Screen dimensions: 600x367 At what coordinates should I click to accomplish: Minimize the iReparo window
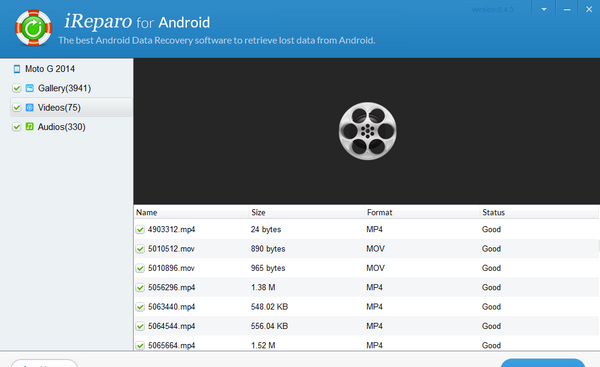coord(567,9)
